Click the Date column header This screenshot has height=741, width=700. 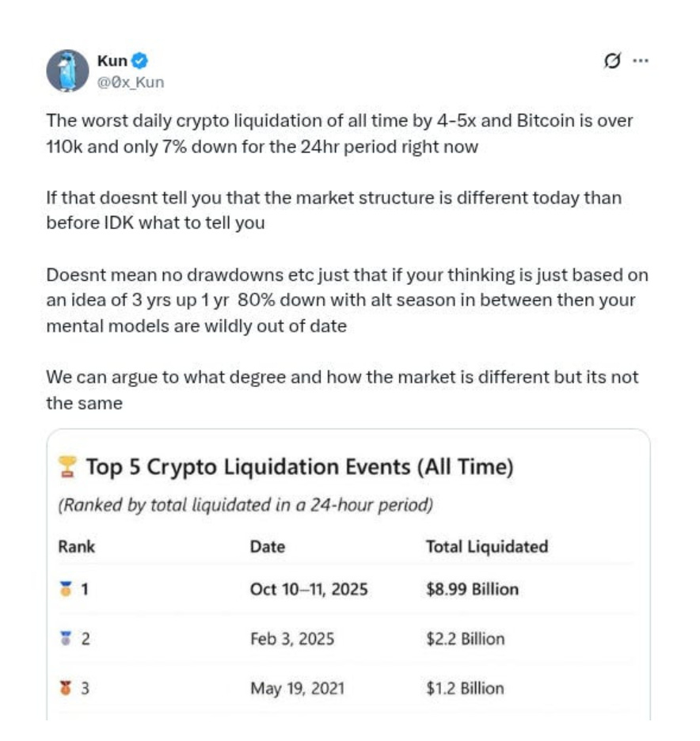click(268, 547)
